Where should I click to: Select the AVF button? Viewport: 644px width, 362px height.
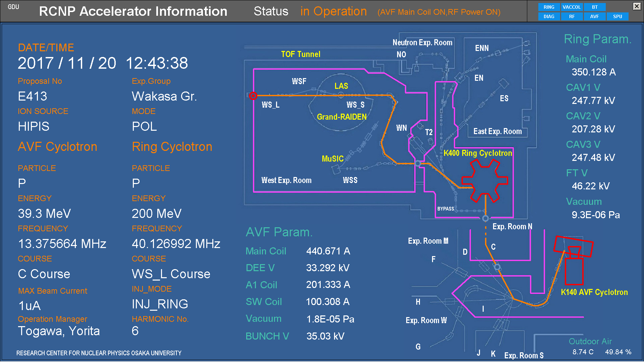point(594,16)
